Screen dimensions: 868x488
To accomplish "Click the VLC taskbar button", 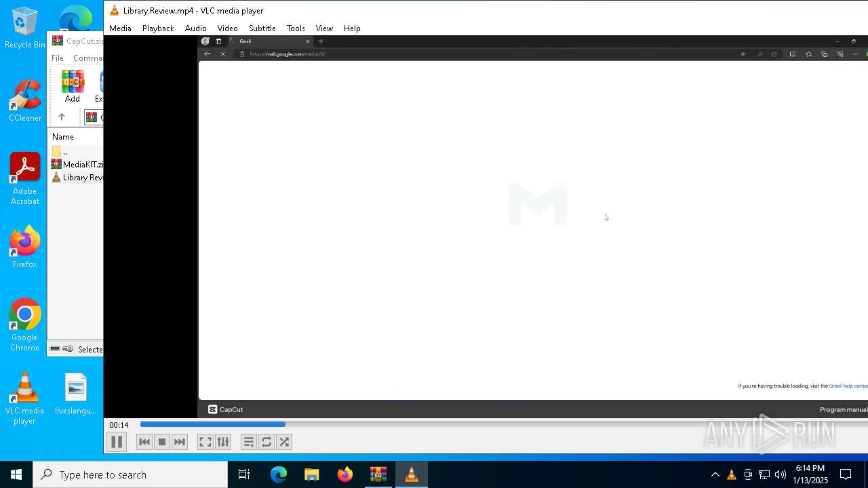I will click(x=412, y=474).
